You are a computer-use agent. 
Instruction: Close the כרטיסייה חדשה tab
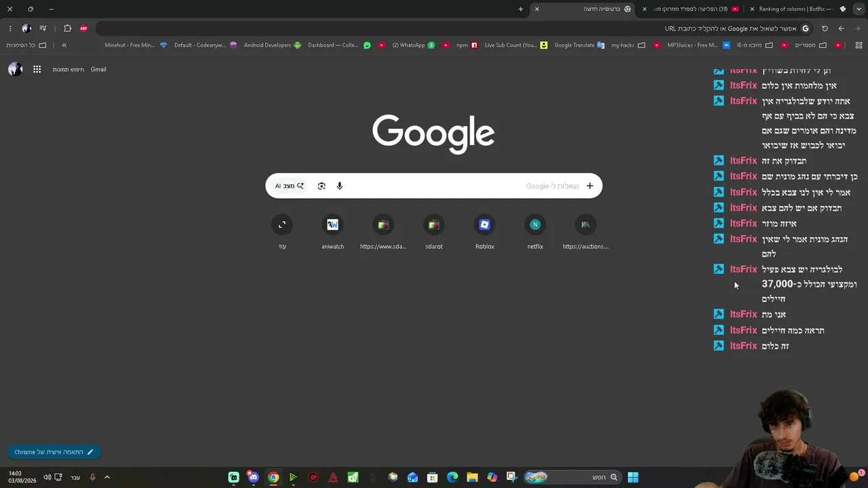click(537, 9)
